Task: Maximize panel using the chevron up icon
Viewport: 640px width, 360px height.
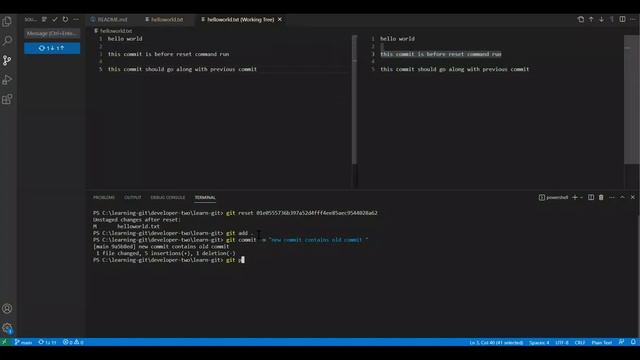Action: coord(622,198)
